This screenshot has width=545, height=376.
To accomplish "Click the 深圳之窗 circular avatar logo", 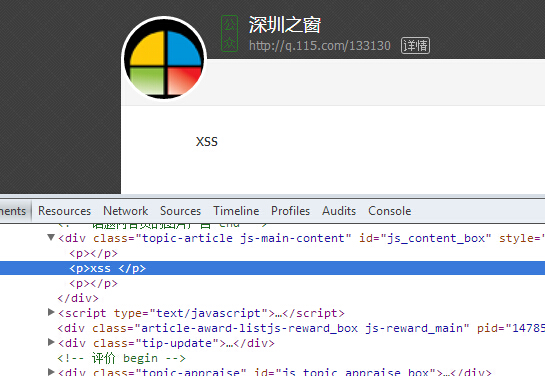I will click(x=164, y=58).
